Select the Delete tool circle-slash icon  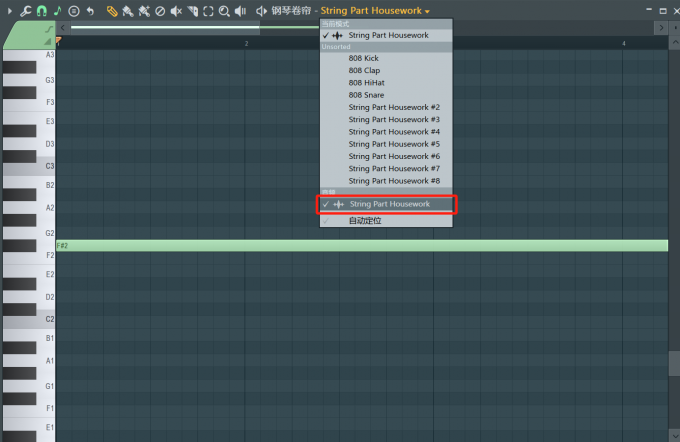tap(160, 11)
